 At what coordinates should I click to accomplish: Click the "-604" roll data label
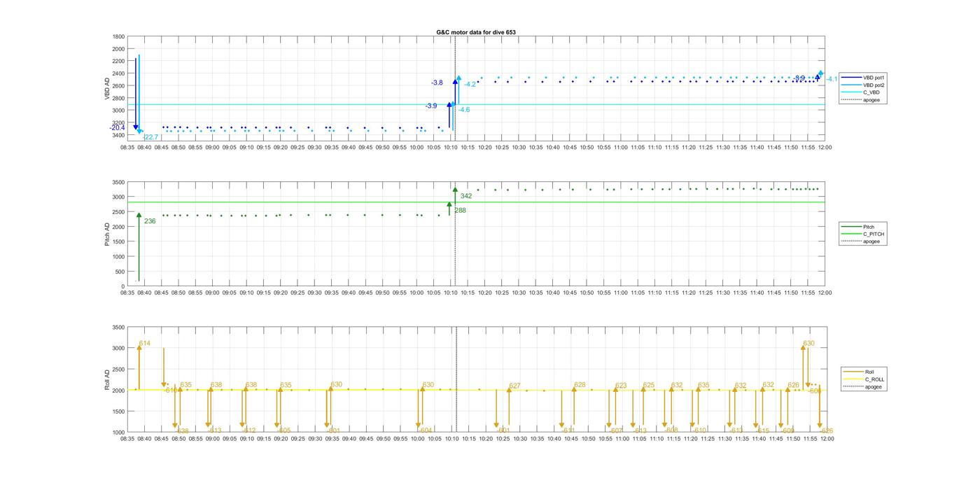[x=426, y=430]
